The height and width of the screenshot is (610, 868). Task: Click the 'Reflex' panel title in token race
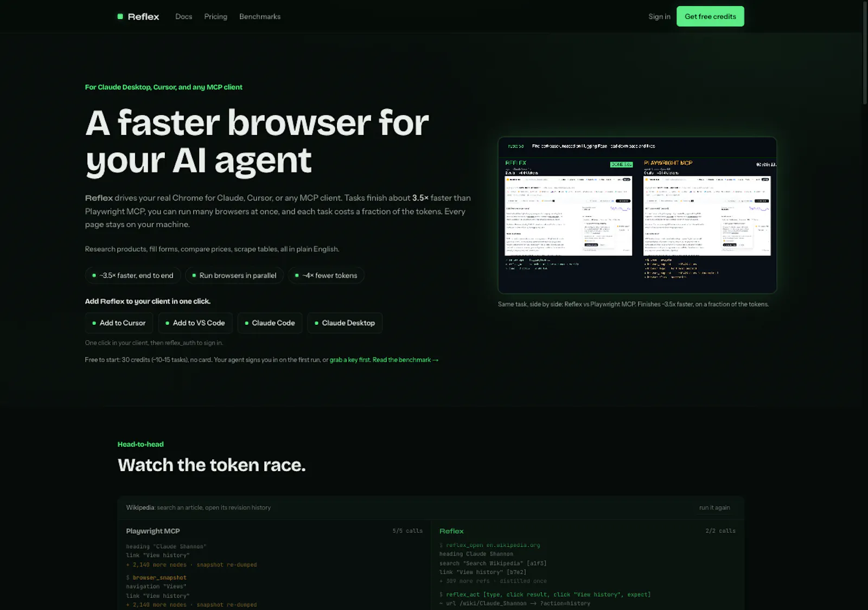coord(451,531)
